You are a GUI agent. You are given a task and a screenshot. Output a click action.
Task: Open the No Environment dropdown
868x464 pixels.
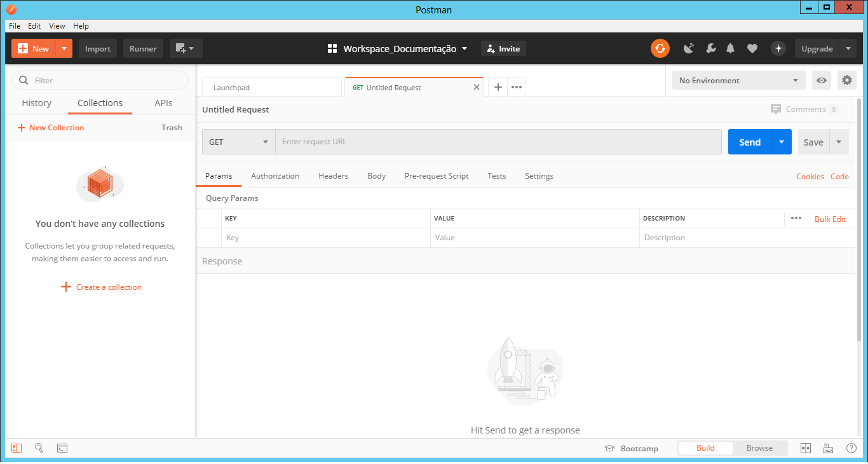click(738, 80)
